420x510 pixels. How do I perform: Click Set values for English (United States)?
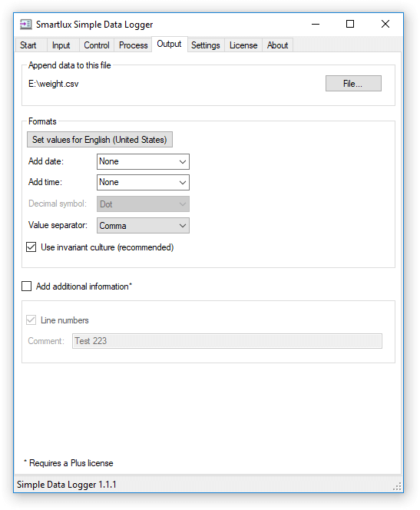tap(100, 140)
